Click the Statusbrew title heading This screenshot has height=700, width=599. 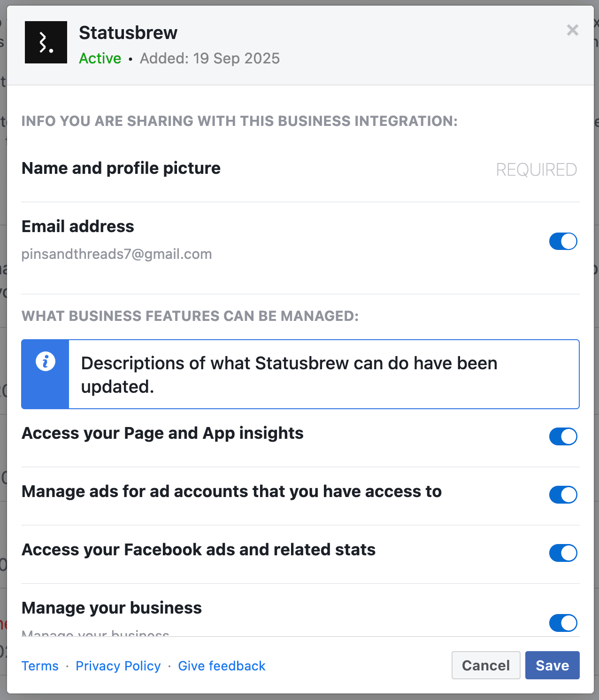(128, 33)
